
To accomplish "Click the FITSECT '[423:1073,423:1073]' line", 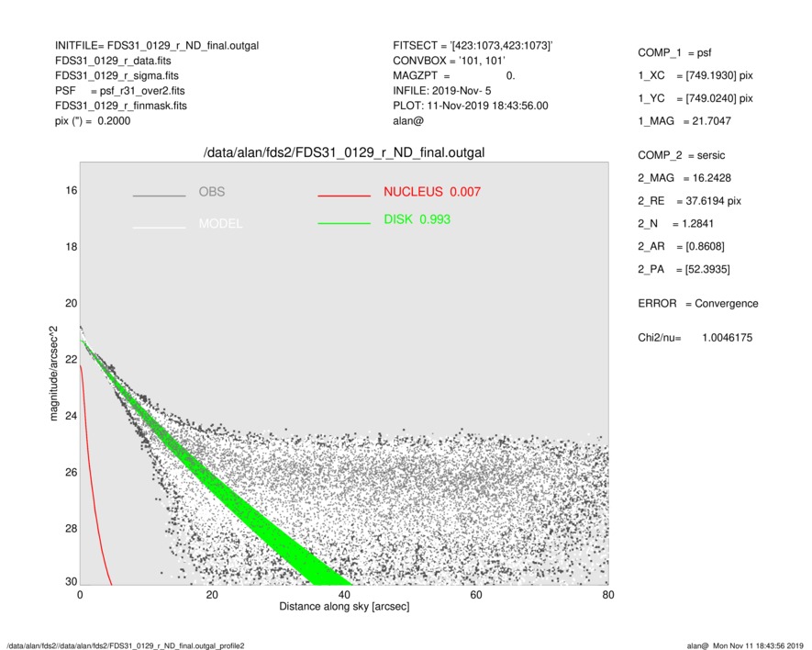I will [473, 46].
